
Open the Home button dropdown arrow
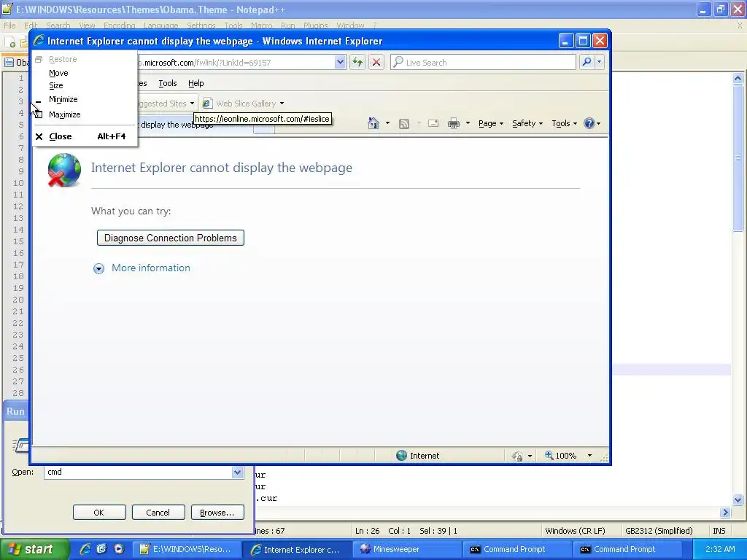pos(387,123)
